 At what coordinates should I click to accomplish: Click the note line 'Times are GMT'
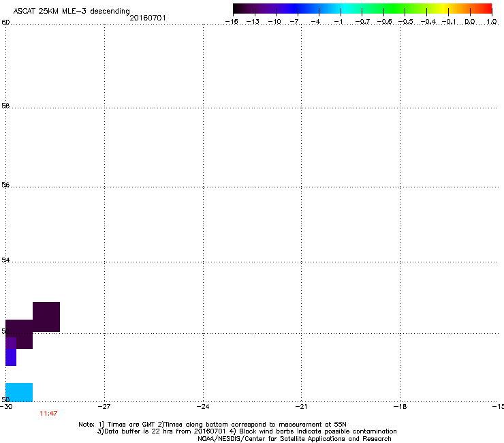tap(212, 425)
